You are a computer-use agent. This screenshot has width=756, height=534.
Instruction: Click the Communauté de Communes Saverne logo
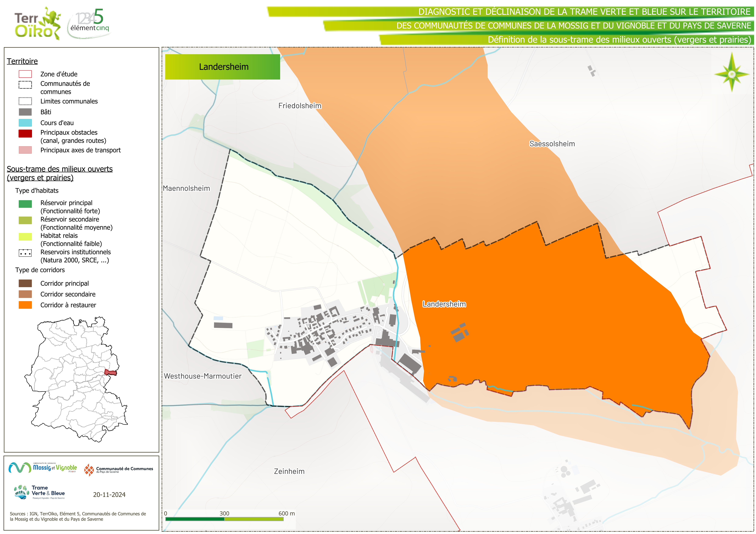[x=119, y=470]
